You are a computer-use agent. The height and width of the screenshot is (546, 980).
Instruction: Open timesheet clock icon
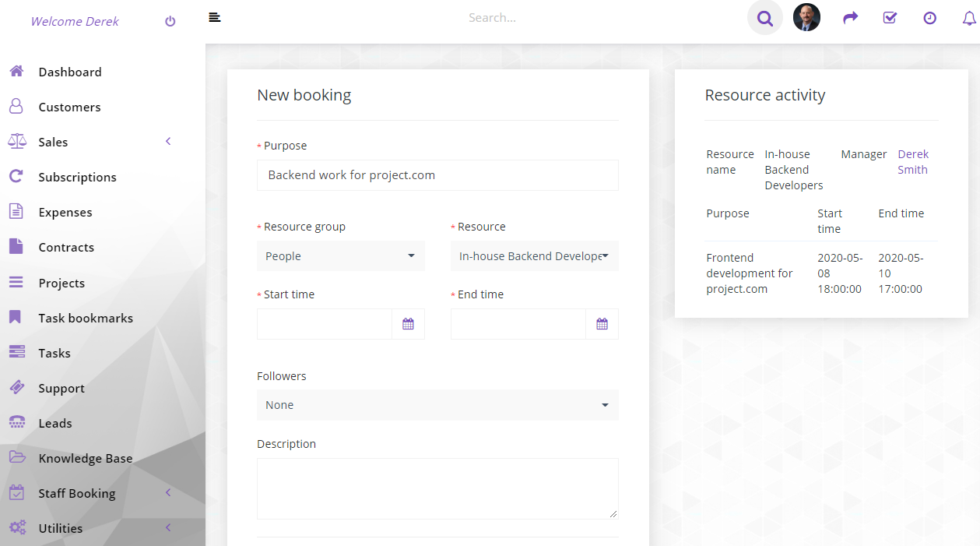pos(929,17)
